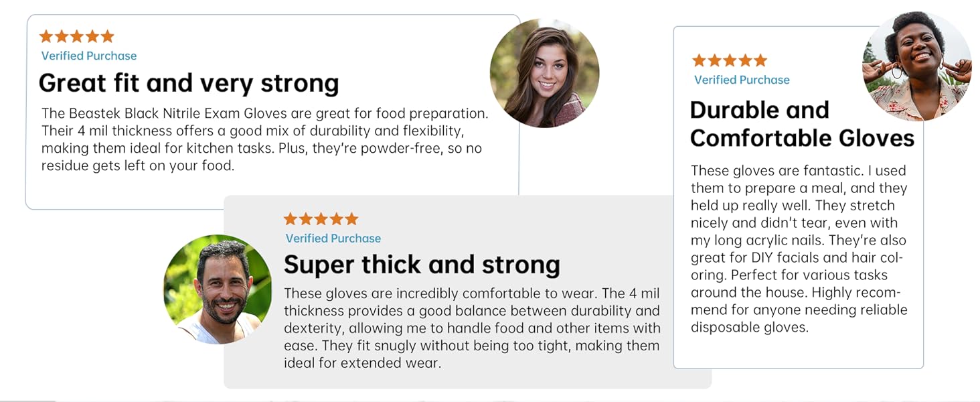This screenshot has height=402, width=980.
Task: Click 'Verified Purchase' above 'Durable and Comfortable Gloves'
Action: tap(742, 80)
